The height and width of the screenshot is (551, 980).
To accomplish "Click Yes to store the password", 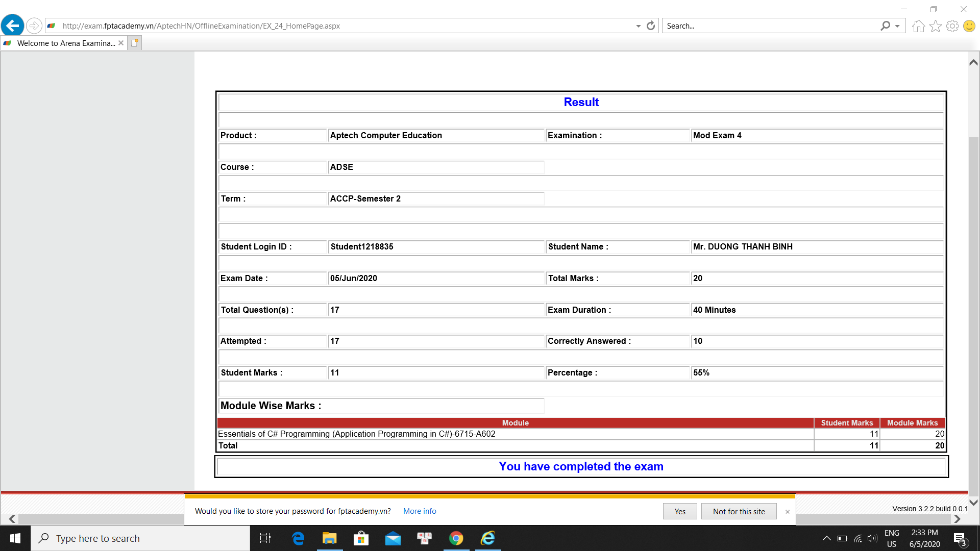I will (x=679, y=511).
